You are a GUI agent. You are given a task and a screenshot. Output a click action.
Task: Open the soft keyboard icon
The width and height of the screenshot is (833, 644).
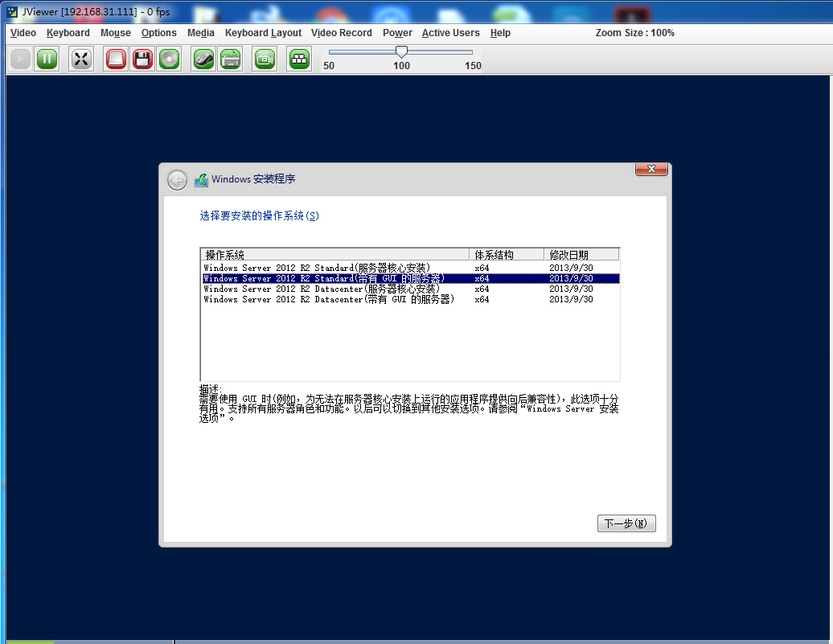pos(231,59)
